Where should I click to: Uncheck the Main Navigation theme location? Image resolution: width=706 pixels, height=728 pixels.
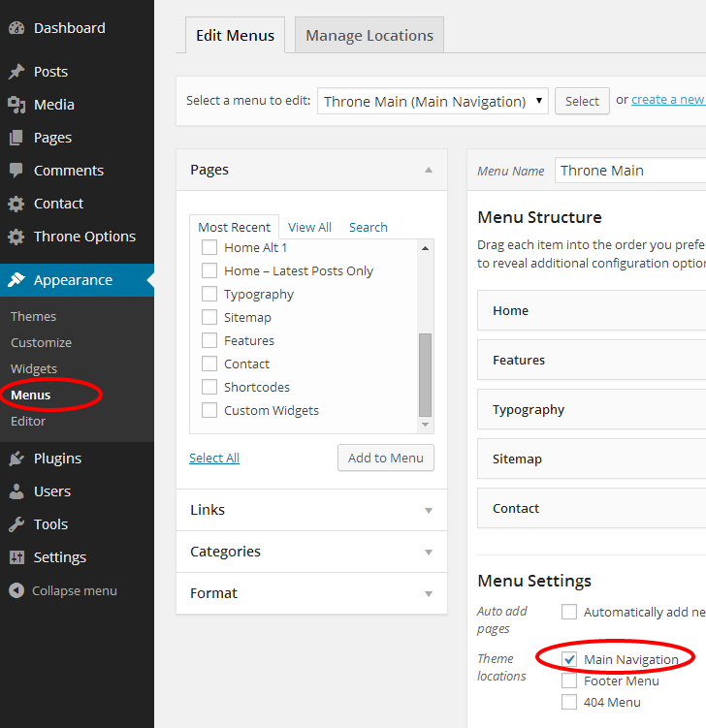coord(569,659)
